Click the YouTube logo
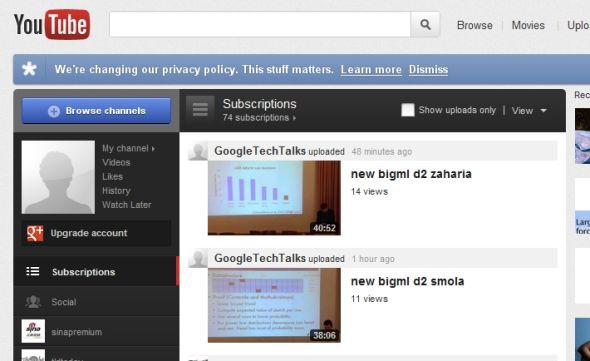 pos(52,24)
